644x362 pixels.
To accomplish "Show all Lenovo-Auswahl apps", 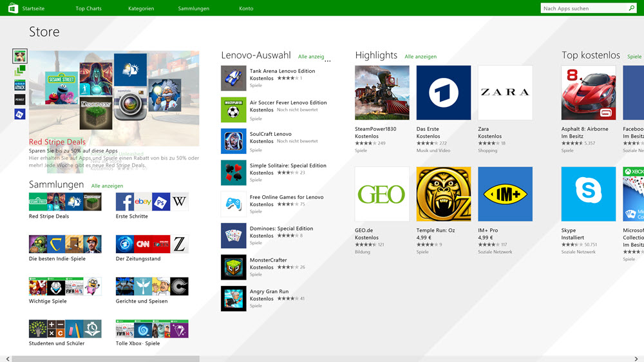I will tap(311, 57).
